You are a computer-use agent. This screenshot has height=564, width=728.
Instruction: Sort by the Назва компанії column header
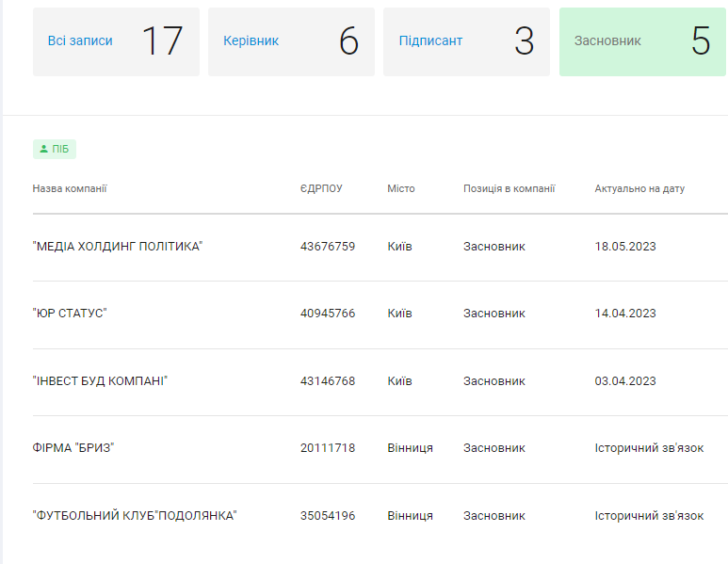pos(70,188)
